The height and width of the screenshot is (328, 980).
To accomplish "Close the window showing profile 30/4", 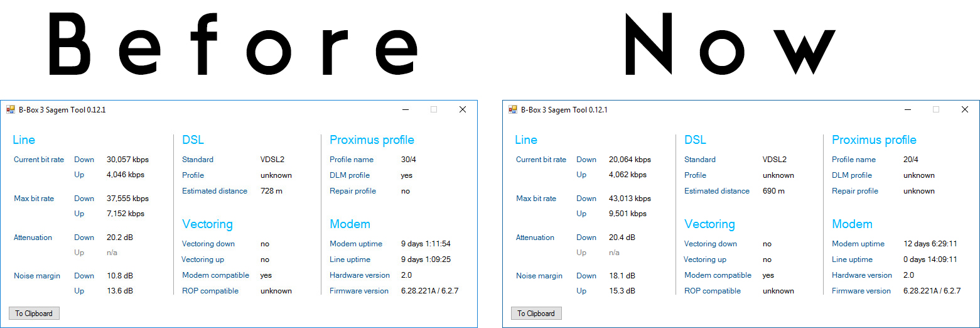I will (463, 109).
